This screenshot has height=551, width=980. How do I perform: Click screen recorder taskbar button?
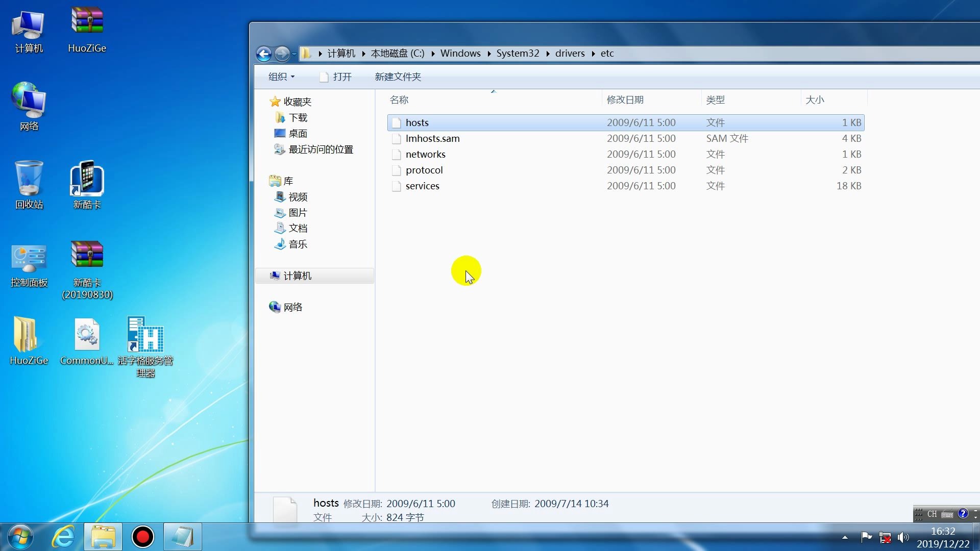(143, 537)
